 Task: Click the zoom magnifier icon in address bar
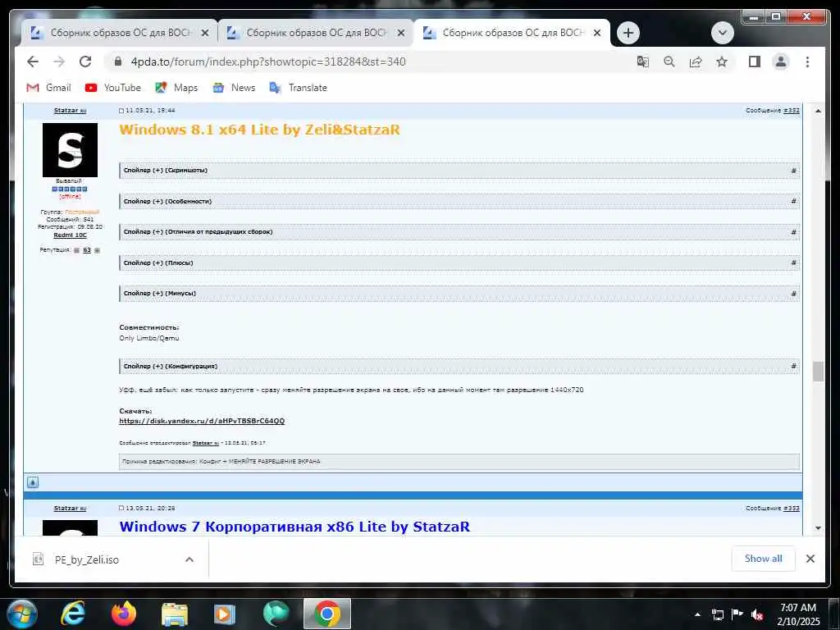[x=669, y=62]
